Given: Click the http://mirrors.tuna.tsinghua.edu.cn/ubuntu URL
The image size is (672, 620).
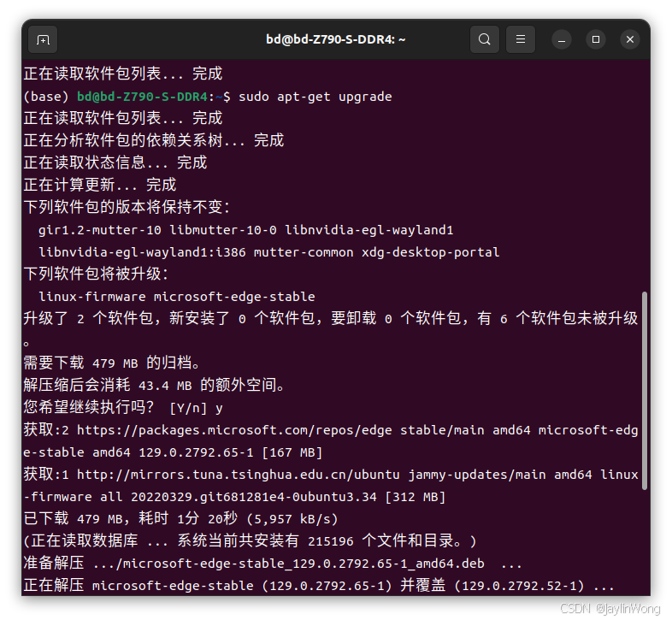Looking at the screenshot, I should 239,475.
